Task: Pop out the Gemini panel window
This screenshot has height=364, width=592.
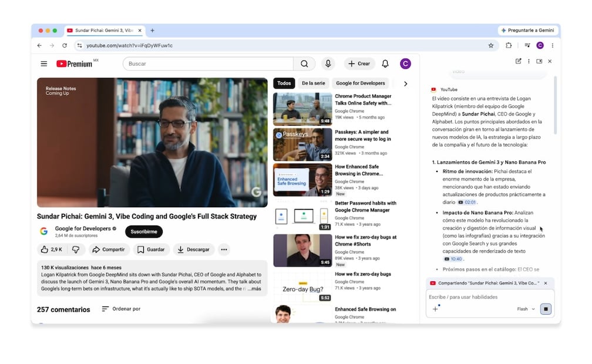Action: [539, 61]
